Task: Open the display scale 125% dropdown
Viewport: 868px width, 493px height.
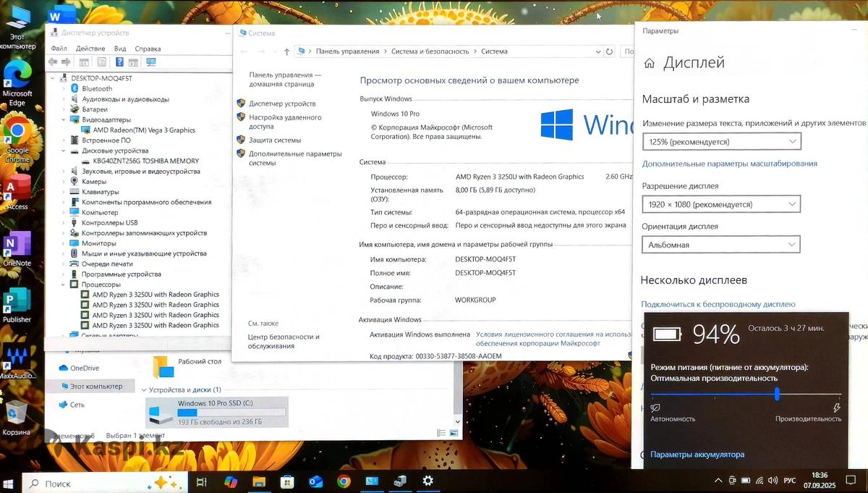Action: [x=721, y=142]
